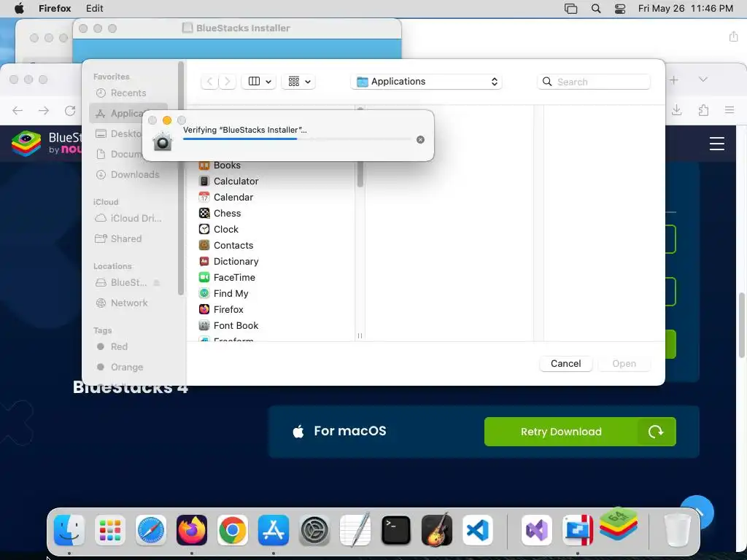747x560 pixels.
Task: Open System Settings from the dock
Action: coord(314,530)
